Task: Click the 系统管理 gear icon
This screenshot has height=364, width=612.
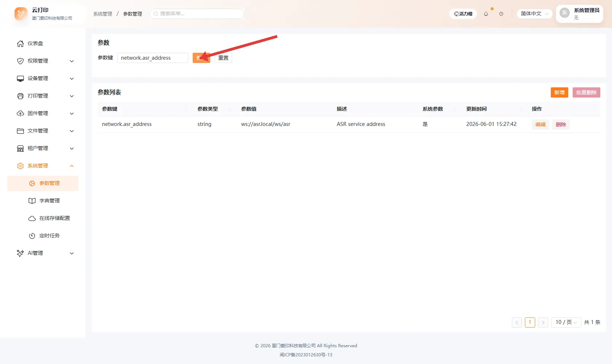Action: 20,166
